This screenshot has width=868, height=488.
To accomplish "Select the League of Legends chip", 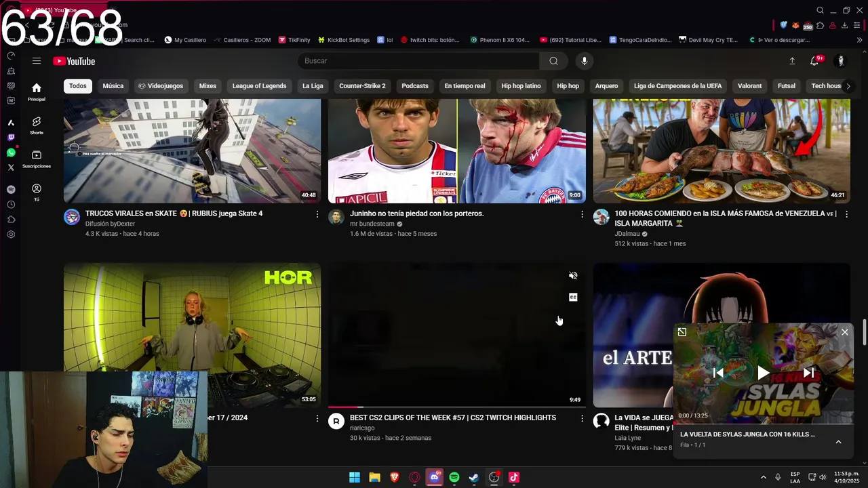I will click(259, 86).
